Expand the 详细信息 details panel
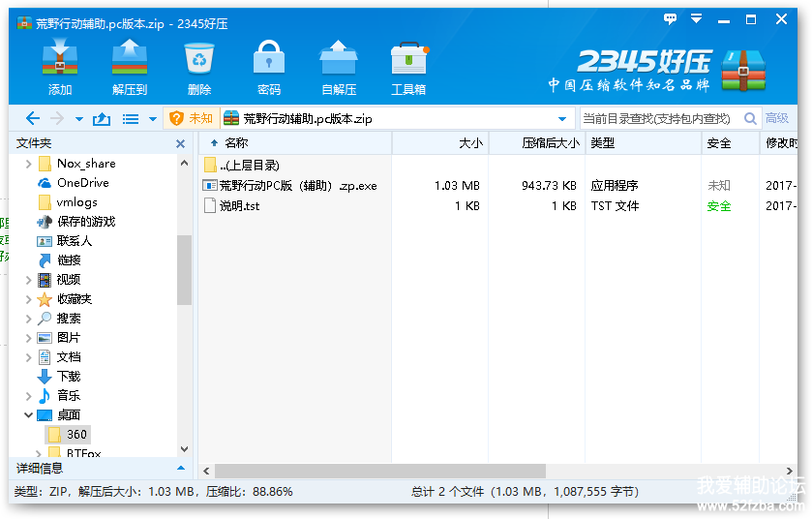812x519 pixels. (181, 469)
